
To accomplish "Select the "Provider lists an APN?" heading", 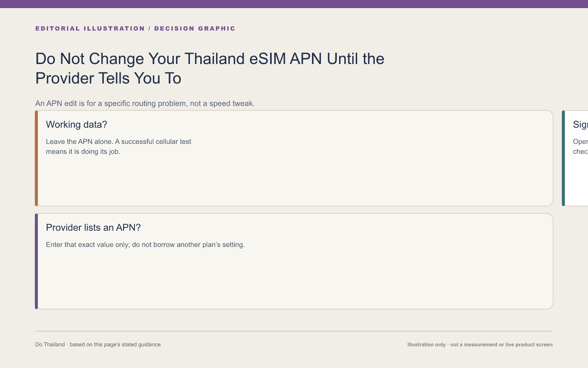I will click(x=93, y=227).
